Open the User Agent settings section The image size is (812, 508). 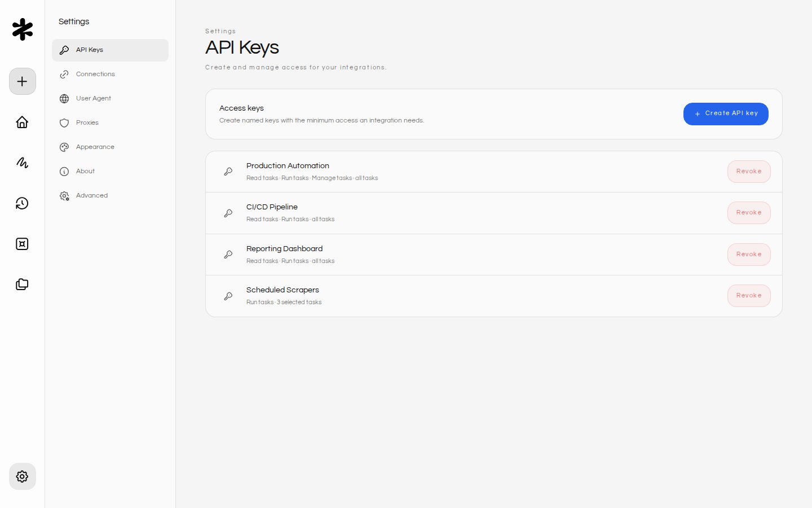(x=110, y=99)
